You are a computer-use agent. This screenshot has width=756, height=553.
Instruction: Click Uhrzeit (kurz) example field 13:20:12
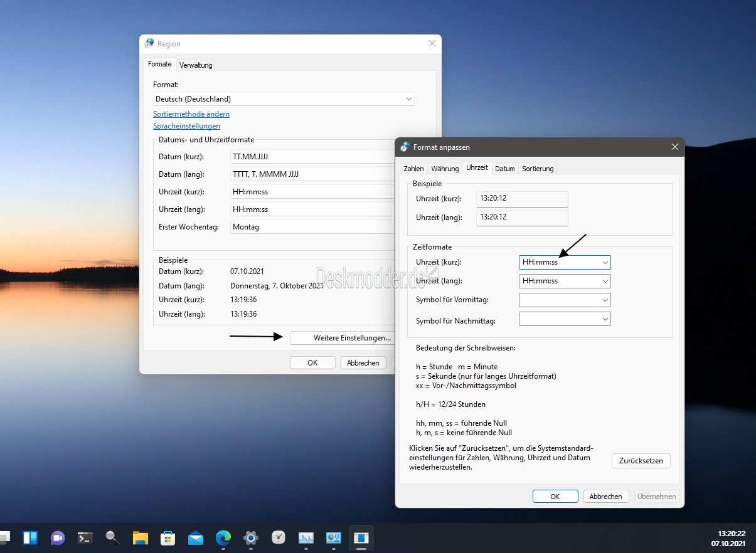[522, 199]
